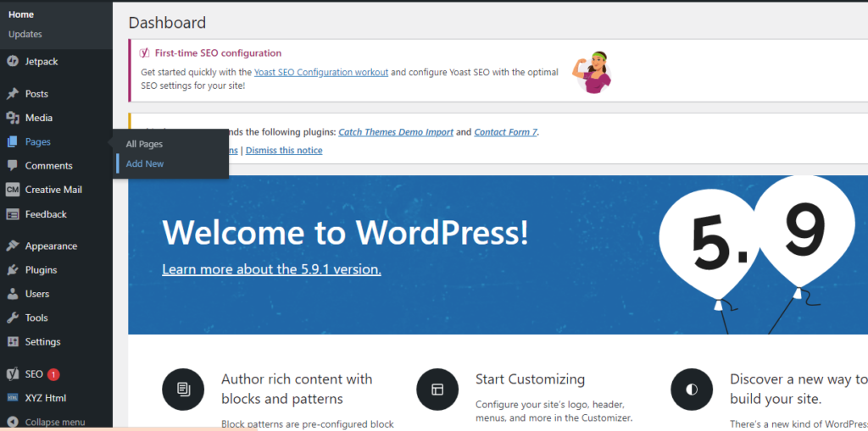Click the half-circle styles icon
868x431 pixels.
click(x=692, y=390)
